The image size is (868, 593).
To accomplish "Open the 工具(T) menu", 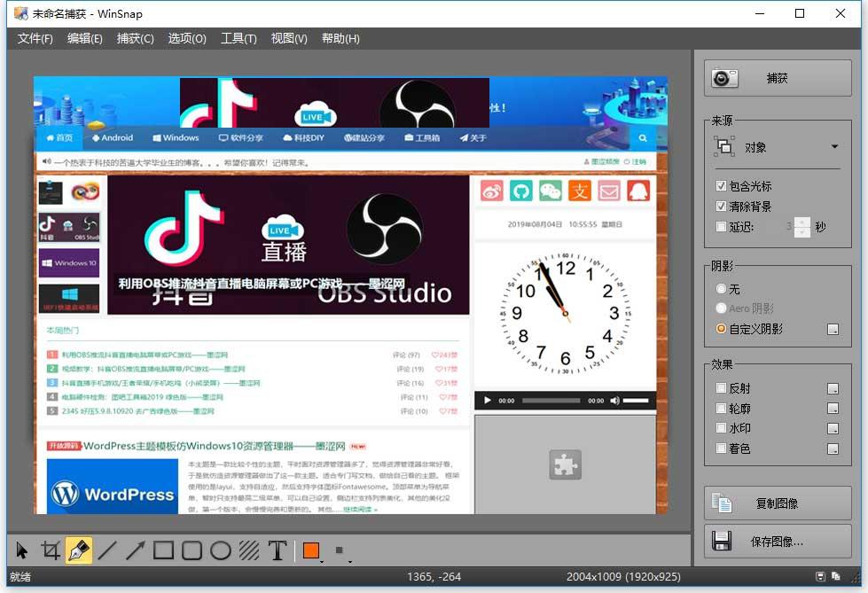I will click(x=239, y=38).
